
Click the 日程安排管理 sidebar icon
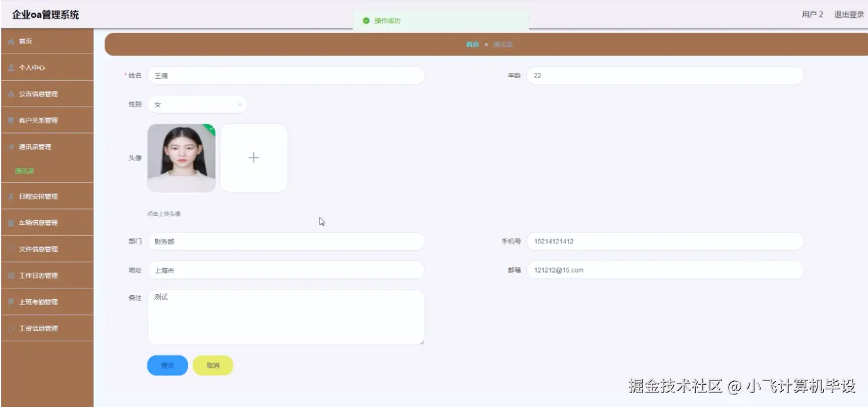(11, 196)
